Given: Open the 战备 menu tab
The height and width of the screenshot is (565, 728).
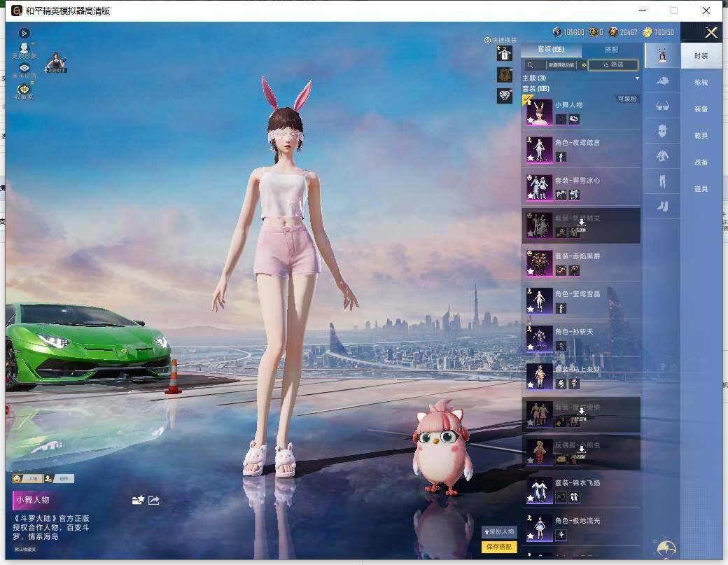Looking at the screenshot, I should 701,162.
